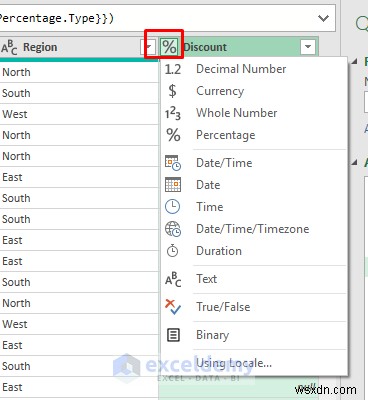Screen dimensions: 368x400
Task: Click the True/False check-cross icon
Action: tap(173, 307)
